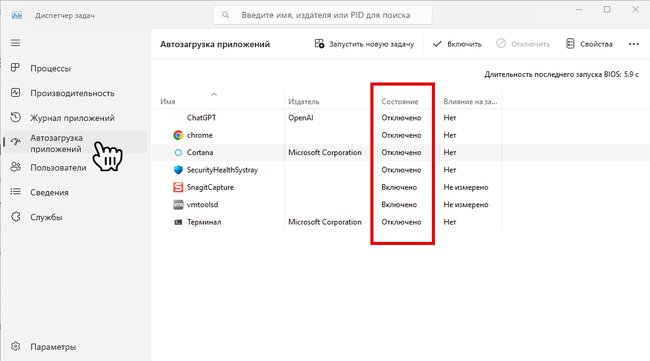The height and width of the screenshot is (361, 650).
Task: Open the Службы puzzle icon
Action: (15, 217)
